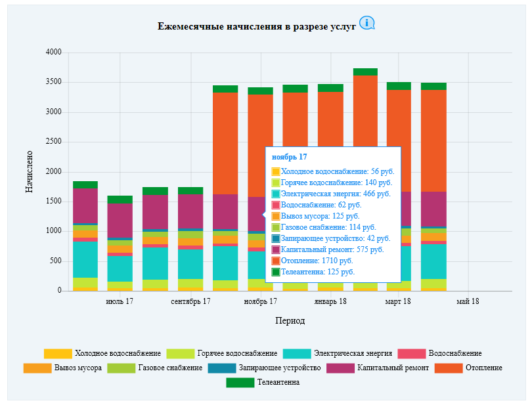Click legend label Запирающее устройство
This screenshot has height=407, width=532.
pos(280,368)
